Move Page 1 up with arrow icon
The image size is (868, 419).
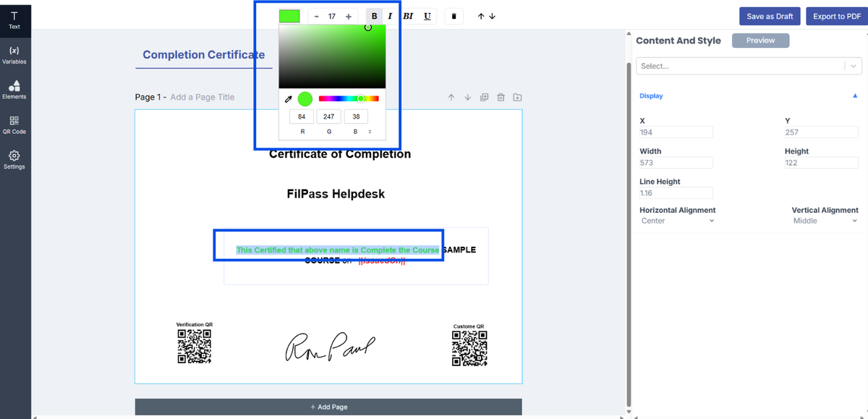pos(451,97)
